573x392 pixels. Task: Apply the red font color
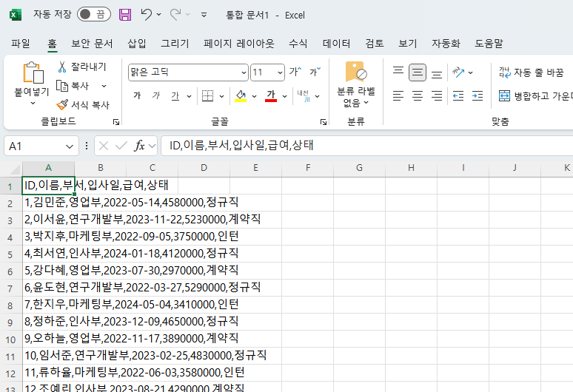(271, 95)
